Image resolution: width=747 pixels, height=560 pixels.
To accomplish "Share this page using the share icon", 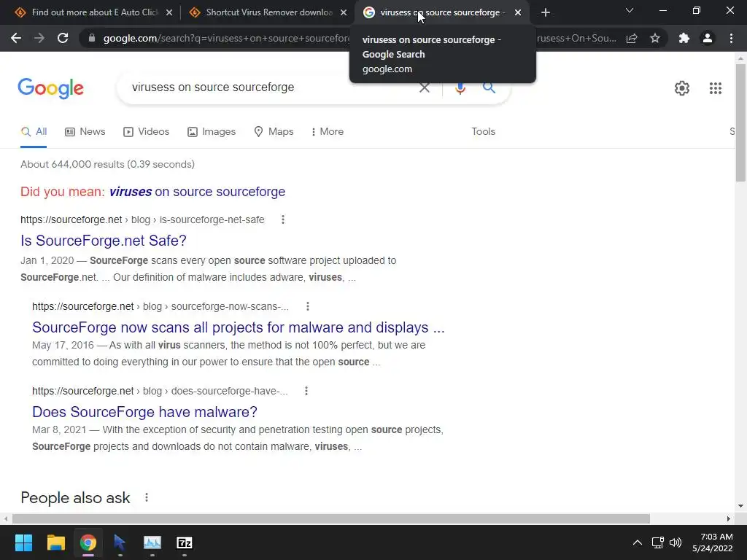I will pos(632,38).
